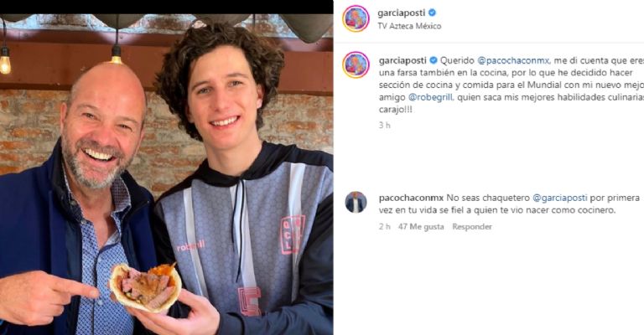The image size is (644, 335).
Task: Open the TV Azteca México location
Action: click(409, 26)
